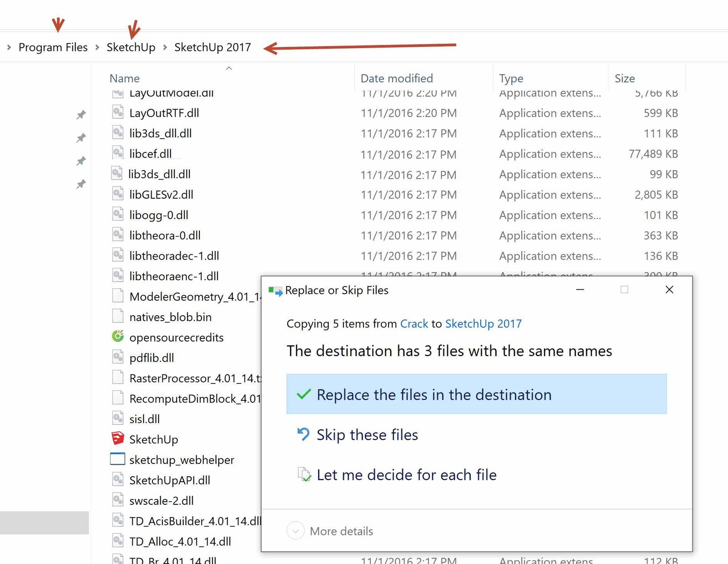Click the red SketchUp application icon
728x564 pixels.
(x=118, y=438)
